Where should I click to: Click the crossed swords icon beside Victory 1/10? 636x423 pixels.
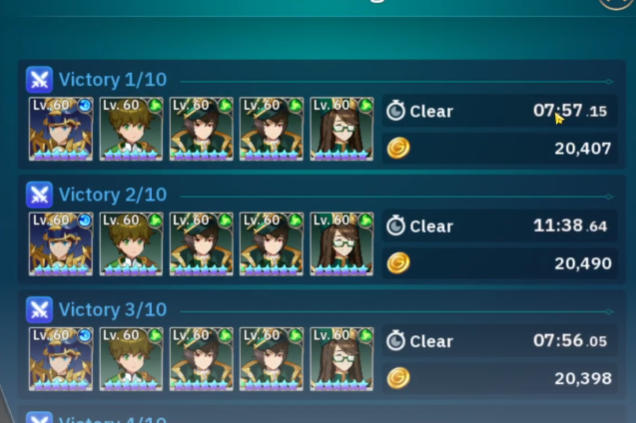(39, 79)
